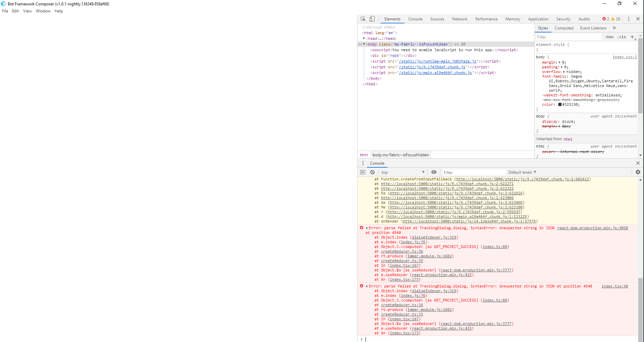This screenshot has width=644, height=342.
Task: Toggle the 26 warnings counter
Action: (x=615, y=19)
